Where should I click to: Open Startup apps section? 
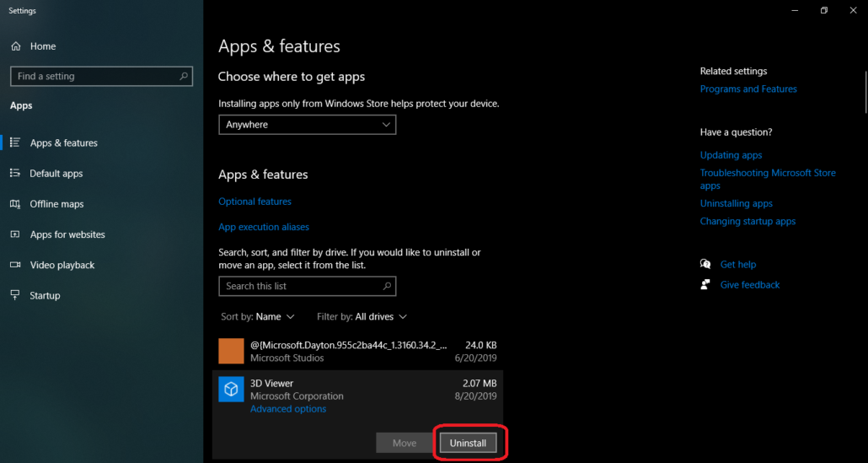[x=45, y=296]
